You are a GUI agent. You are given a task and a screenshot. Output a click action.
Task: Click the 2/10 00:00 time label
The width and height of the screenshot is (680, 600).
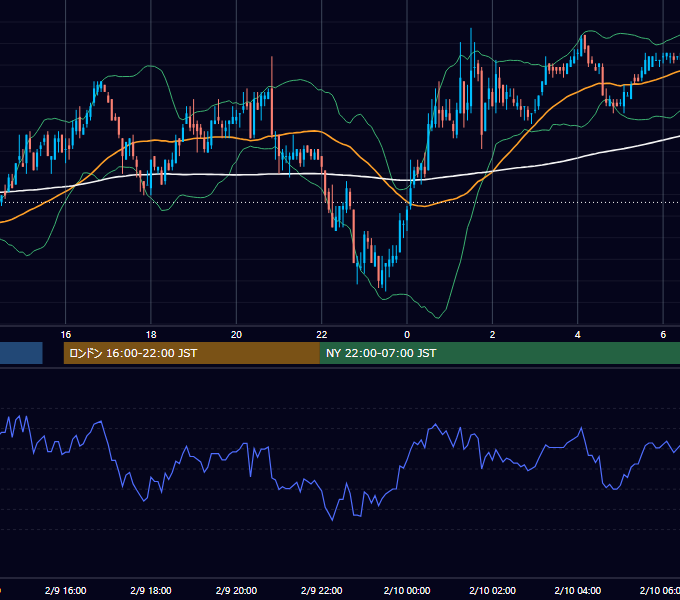pos(407,590)
